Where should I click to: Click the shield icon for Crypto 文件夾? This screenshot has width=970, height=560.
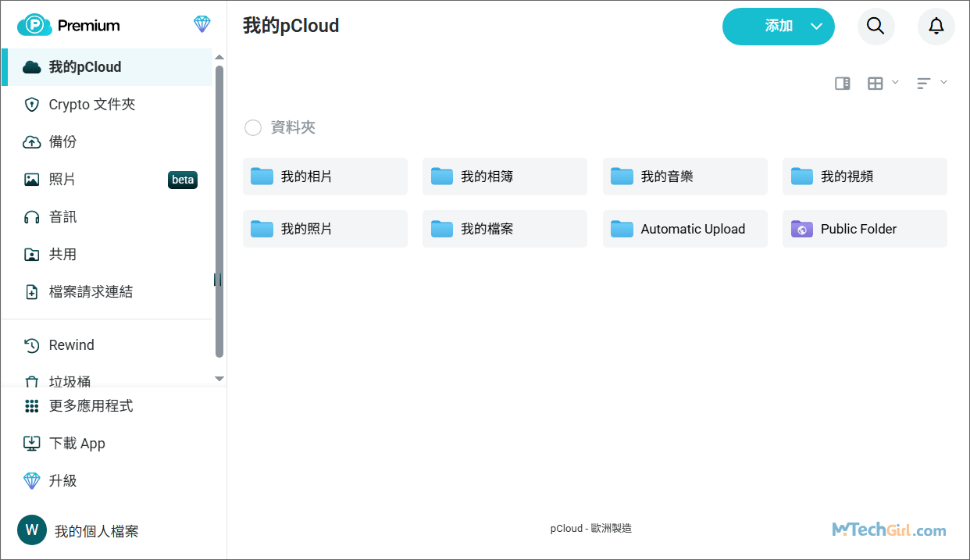pos(31,105)
